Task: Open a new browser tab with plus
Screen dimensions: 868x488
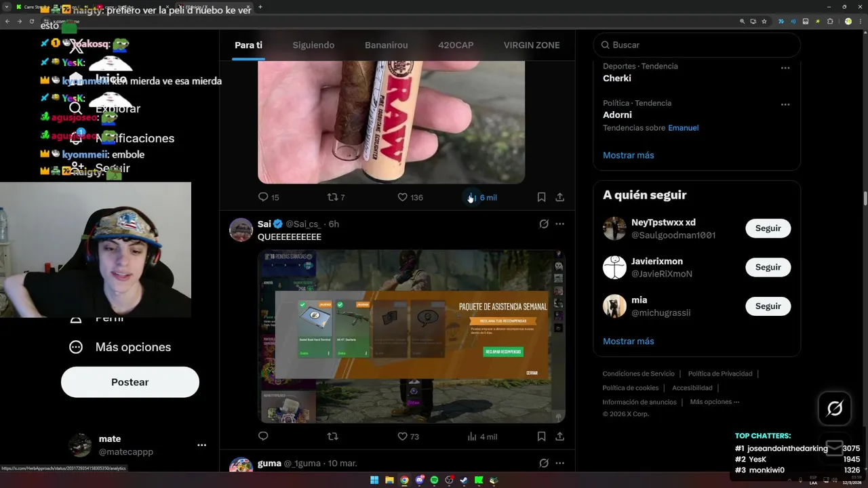Action: [260, 7]
